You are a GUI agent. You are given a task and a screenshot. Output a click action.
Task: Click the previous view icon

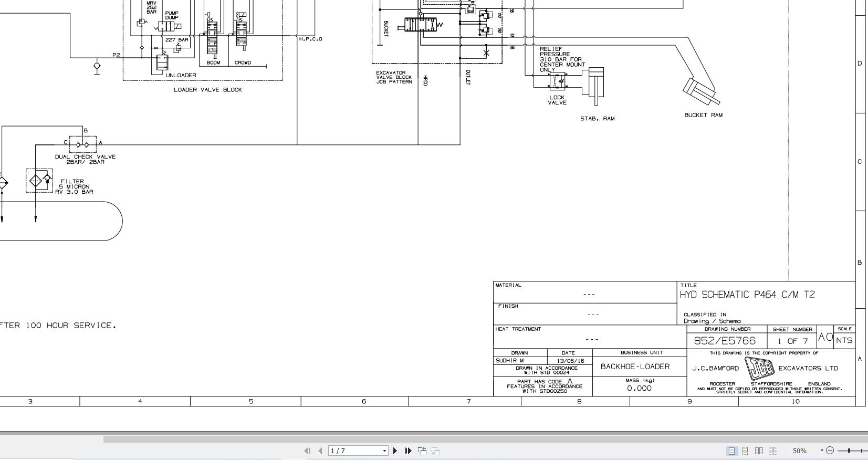[422, 451]
